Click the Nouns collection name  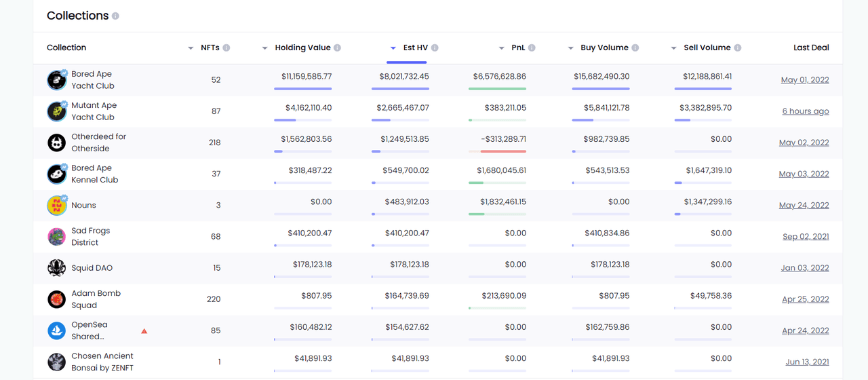[x=84, y=205]
